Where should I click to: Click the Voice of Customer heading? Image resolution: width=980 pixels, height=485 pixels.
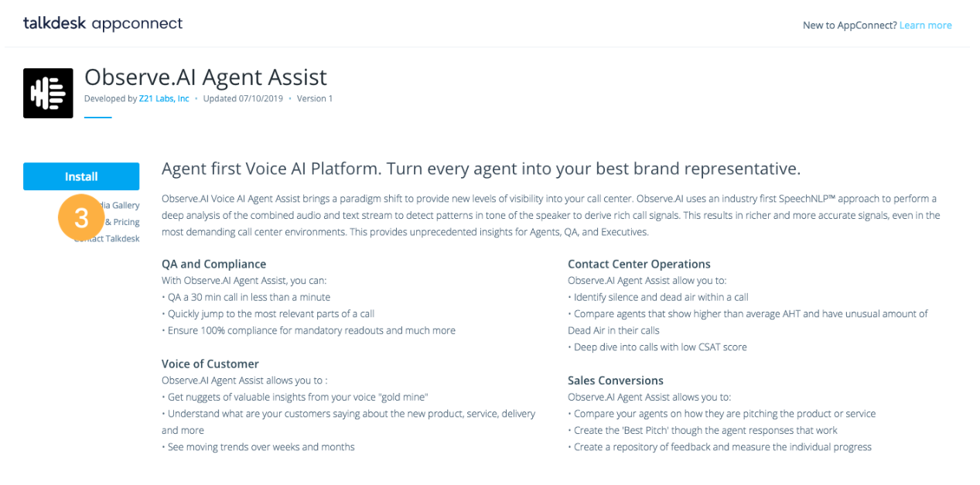(x=210, y=364)
